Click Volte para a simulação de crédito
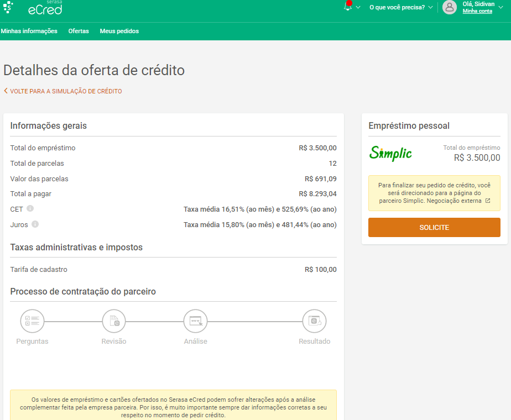 (63, 91)
